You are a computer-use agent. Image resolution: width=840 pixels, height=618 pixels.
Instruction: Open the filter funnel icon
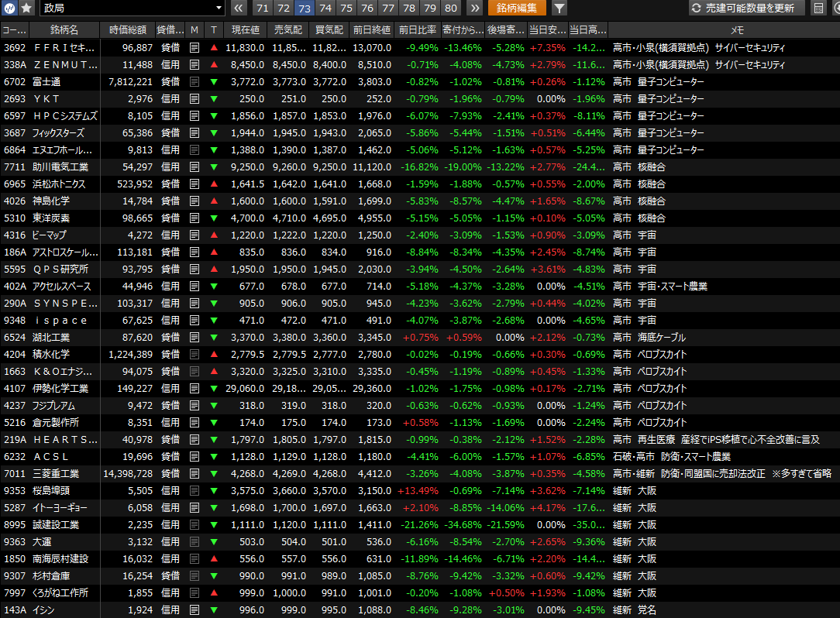coord(559,8)
